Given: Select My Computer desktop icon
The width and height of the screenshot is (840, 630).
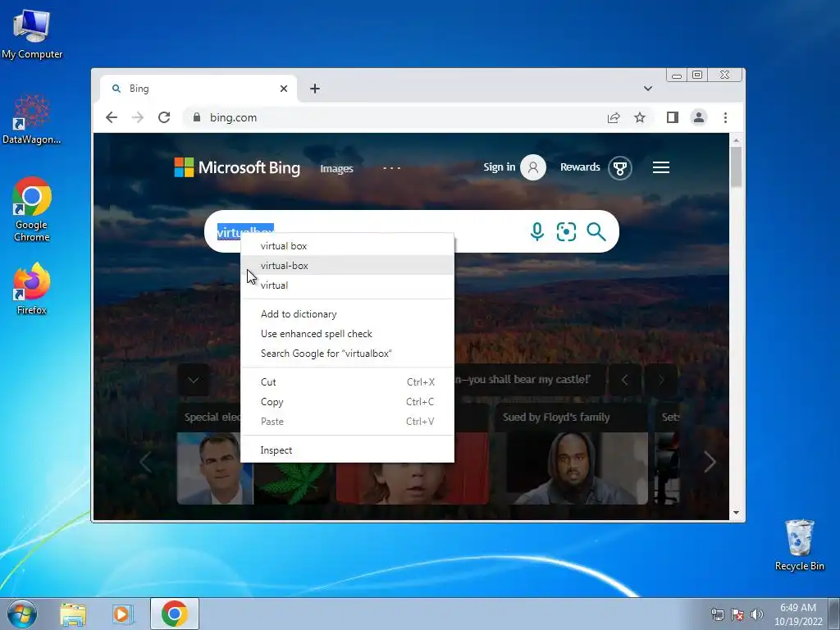Looking at the screenshot, I should (x=32, y=34).
